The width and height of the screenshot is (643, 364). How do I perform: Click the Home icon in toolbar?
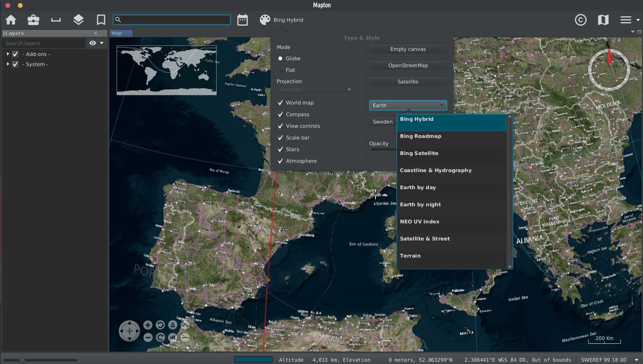(11, 20)
